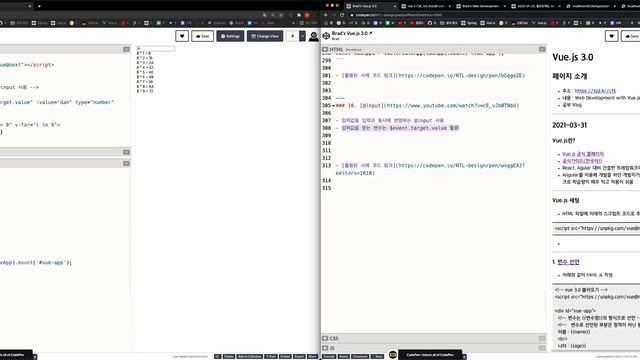Click the heart icon in left CodePen window
Viewport: 640px width, 360px height.
click(182, 36)
